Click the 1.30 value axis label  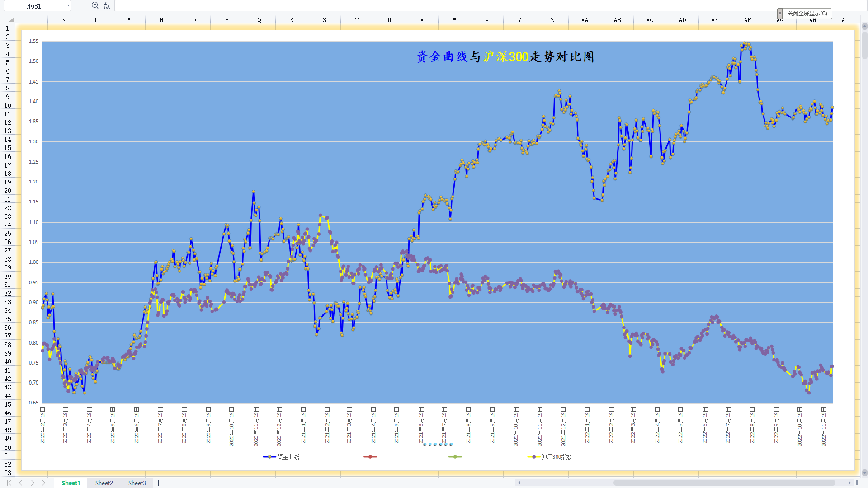[34, 141]
